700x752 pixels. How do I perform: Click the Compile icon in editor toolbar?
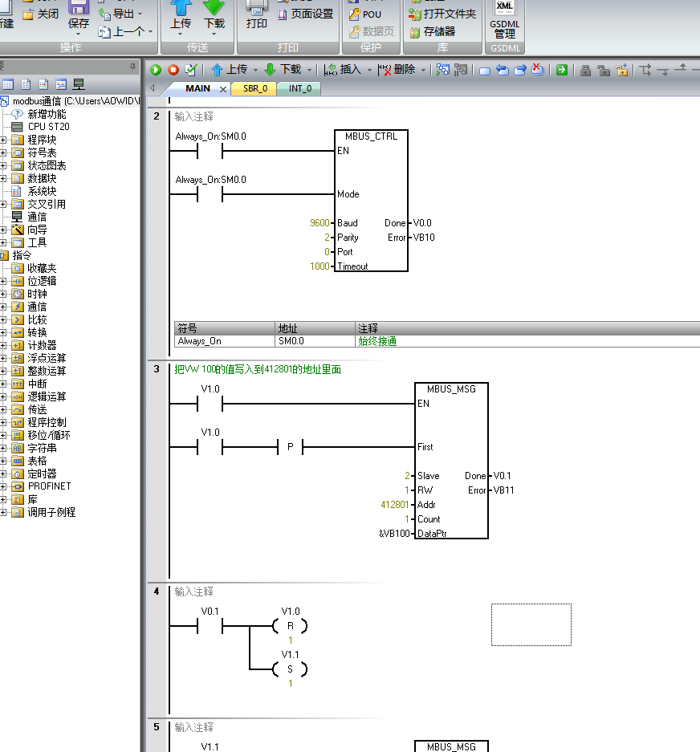(190, 70)
